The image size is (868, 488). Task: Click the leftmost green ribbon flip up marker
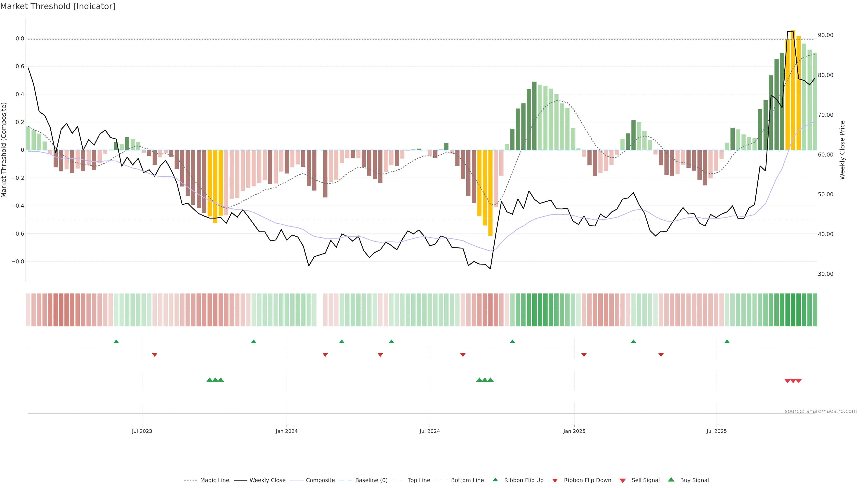click(116, 342)
